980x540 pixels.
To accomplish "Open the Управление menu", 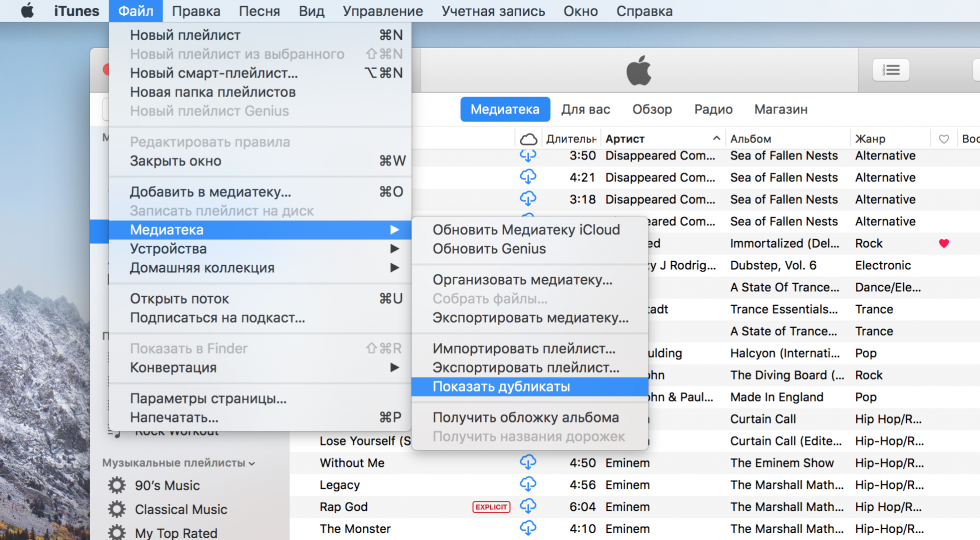I will coord(382,11).
